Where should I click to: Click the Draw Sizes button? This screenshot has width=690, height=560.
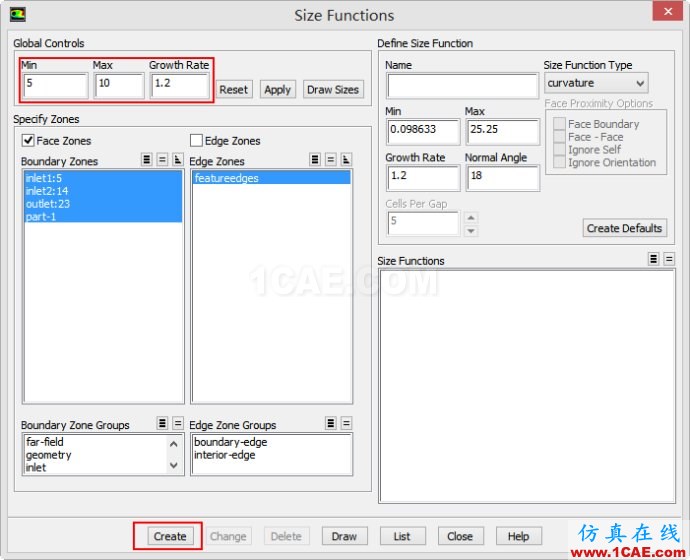pyautogui.click(x=333, y=89)
